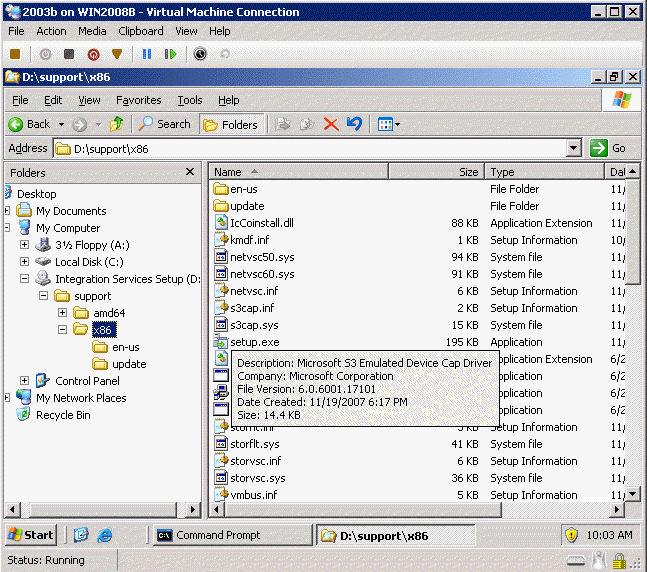Sort by Name column header
This screenshot has width=647, height=572.
(x=299, y=172)
